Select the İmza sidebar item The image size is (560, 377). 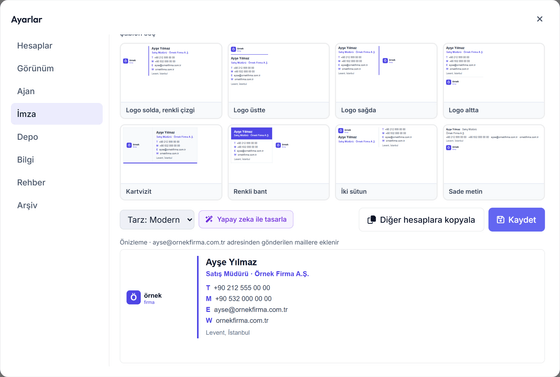pyautogui.click(x=56, y=114)
